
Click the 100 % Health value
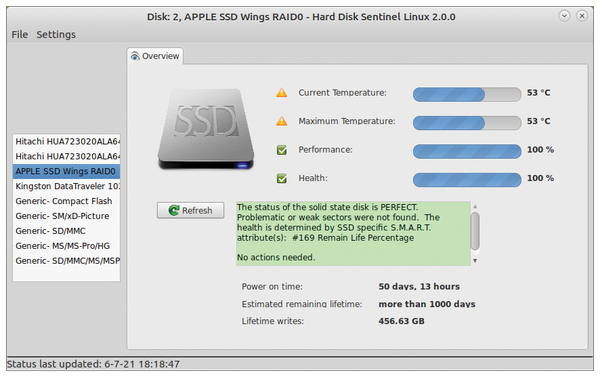click(540, 178)
